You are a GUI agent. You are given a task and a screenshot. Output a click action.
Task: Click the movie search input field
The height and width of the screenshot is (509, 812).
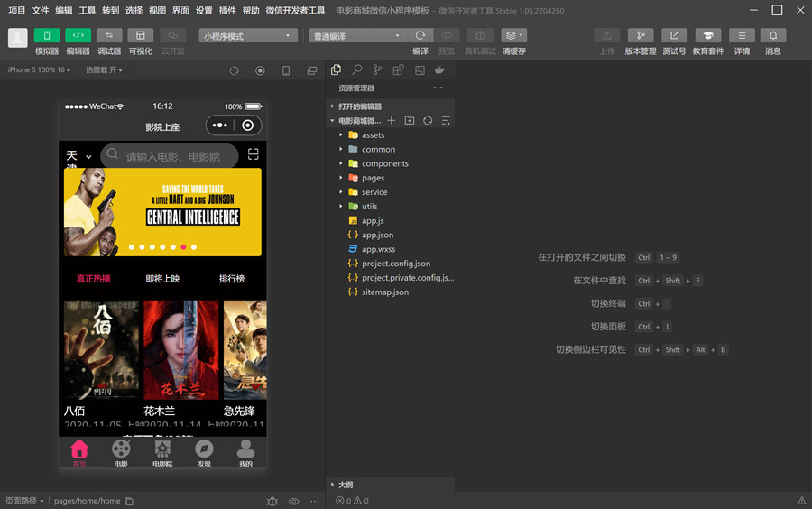(x=170, y=155)
